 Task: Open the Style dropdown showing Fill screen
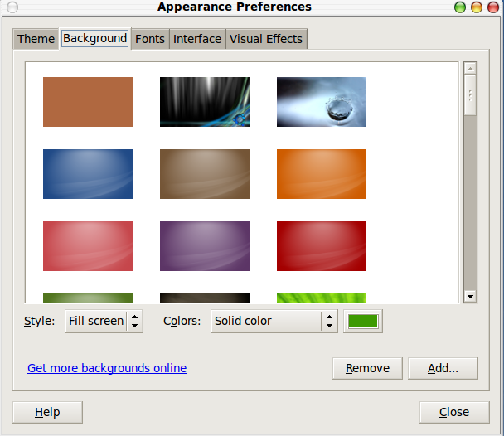[x=104, y=321]
